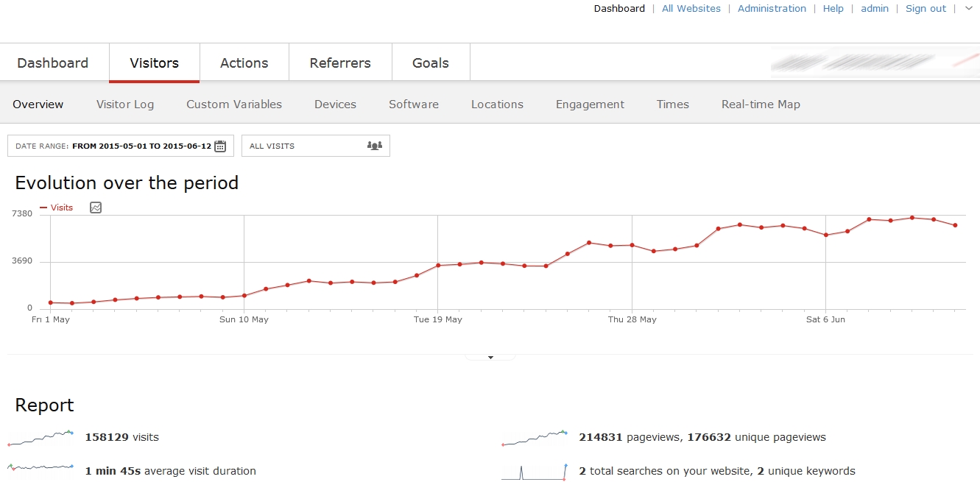Click the Sign out link

tap(926, 9)
